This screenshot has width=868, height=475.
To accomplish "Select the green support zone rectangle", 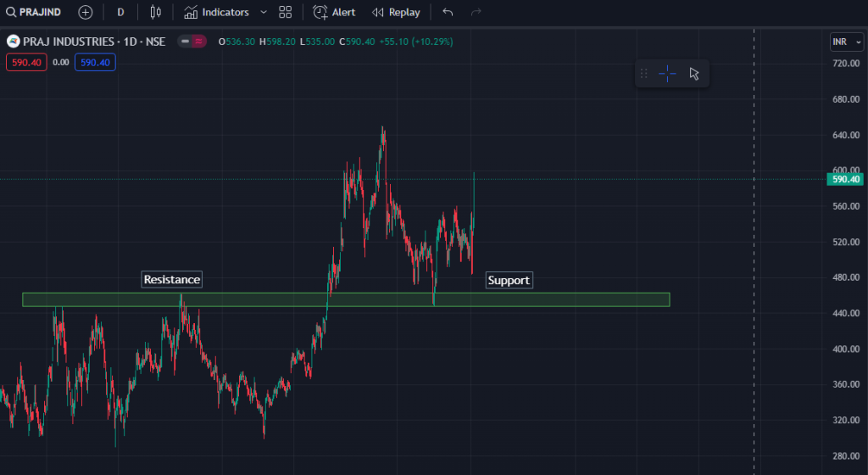I will (346, 299).
